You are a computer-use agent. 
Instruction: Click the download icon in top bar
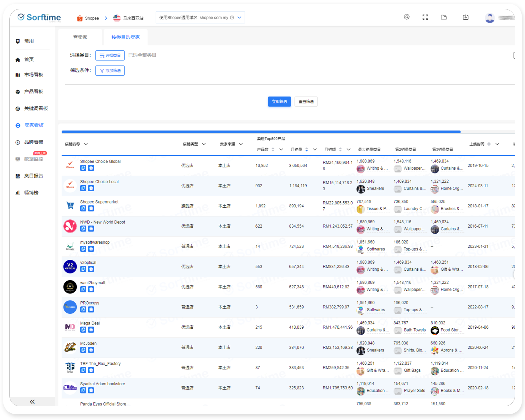465,17
